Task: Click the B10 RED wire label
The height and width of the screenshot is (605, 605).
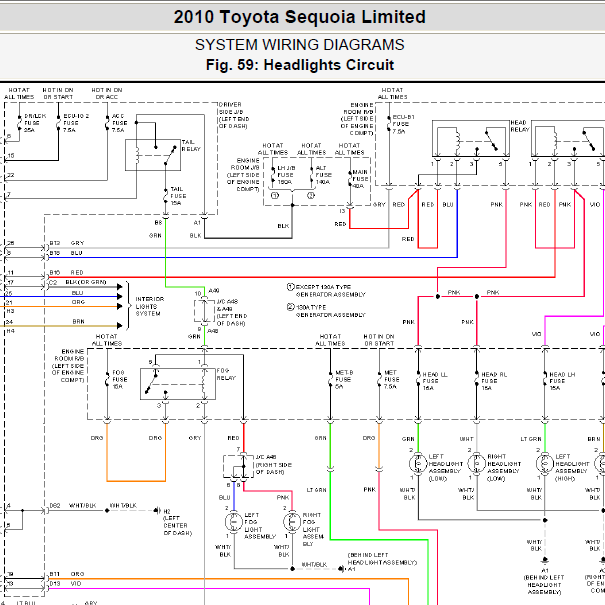Action: [x=66, y=272]
